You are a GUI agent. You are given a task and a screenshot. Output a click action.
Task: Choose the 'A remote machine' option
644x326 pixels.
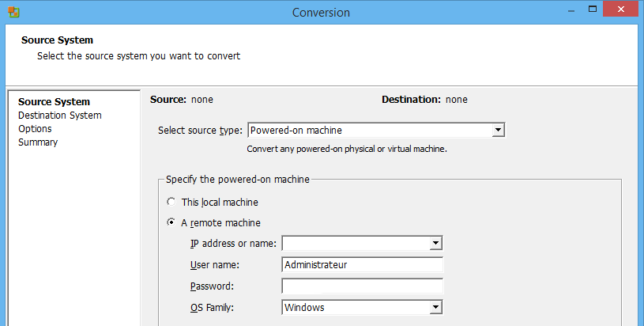(x=171, y=223)
